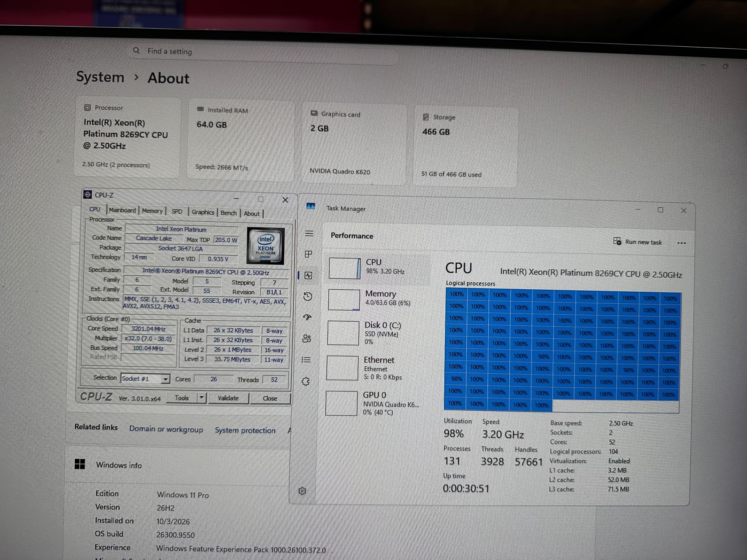Select Ethernet performance item in Task Manager
Viewport: 747px width, 560px height.
pos(376,368)
